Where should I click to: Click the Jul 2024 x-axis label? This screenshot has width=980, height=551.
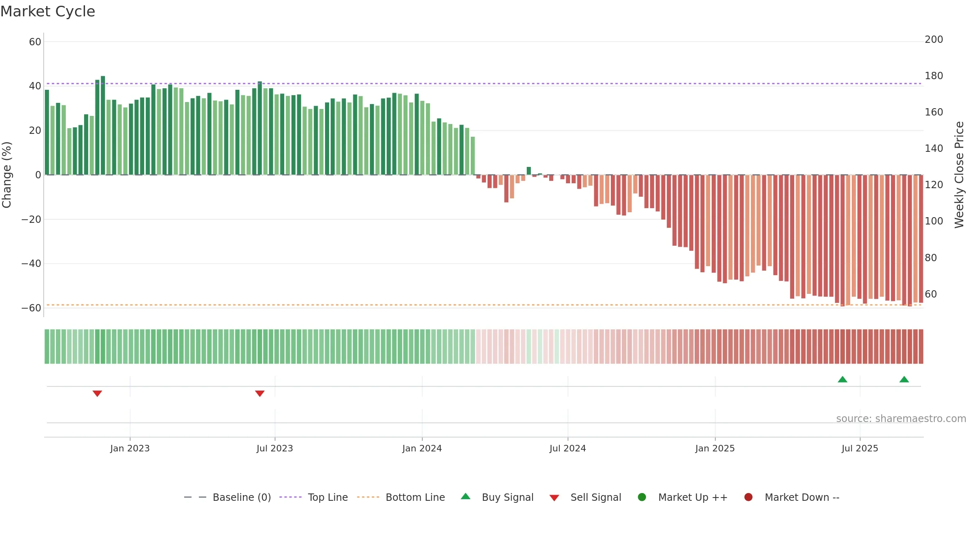pyautogui.click(x=568, y=448)
